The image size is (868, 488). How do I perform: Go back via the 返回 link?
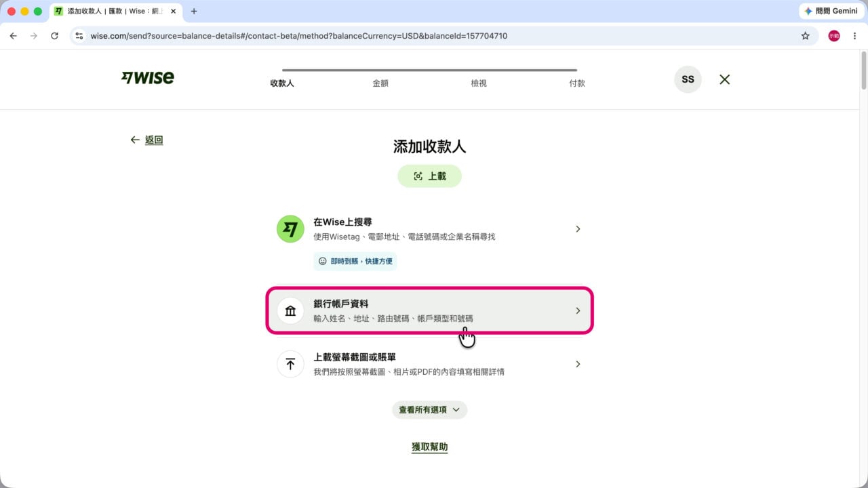(x=154, y=140)
